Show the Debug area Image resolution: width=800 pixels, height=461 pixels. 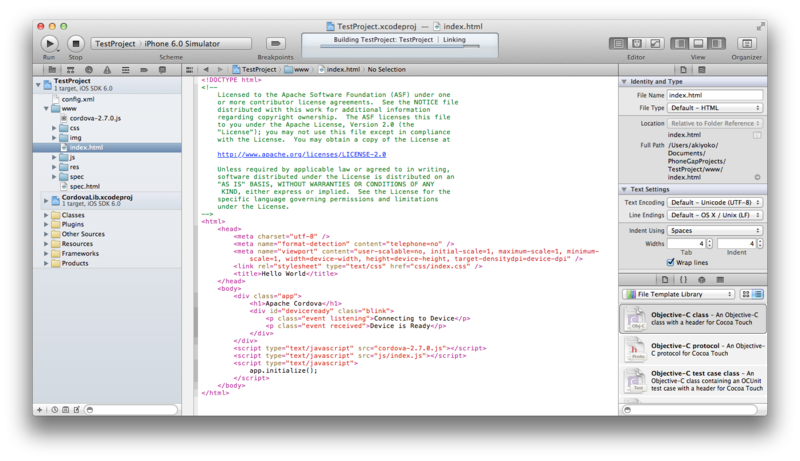tap(698, 44)
